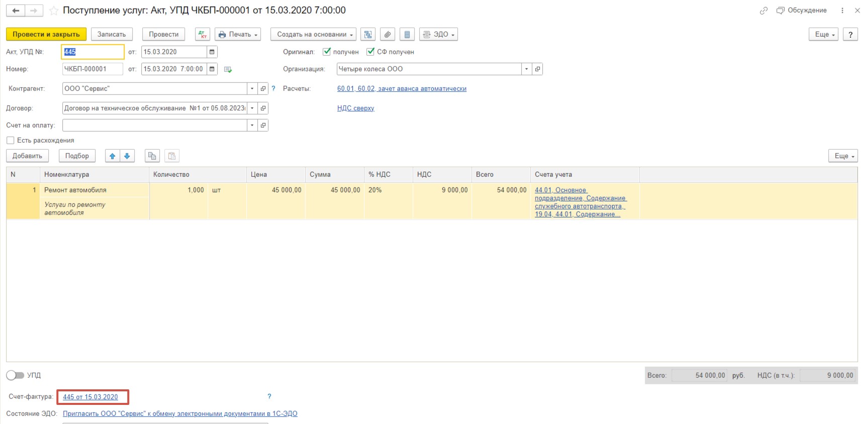Click Провести и закрыть button
The height and width of the screenshot is (424, 868).
coord(46,34)
